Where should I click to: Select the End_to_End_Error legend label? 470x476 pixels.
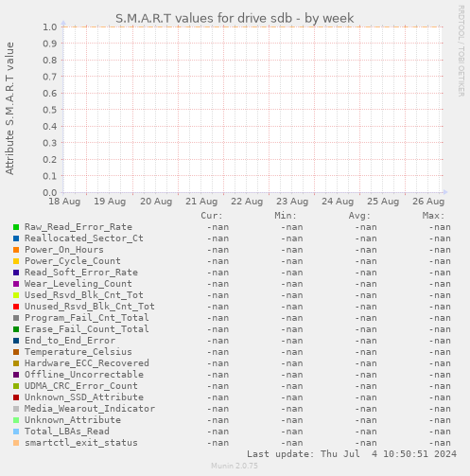(x=70, y=341)
